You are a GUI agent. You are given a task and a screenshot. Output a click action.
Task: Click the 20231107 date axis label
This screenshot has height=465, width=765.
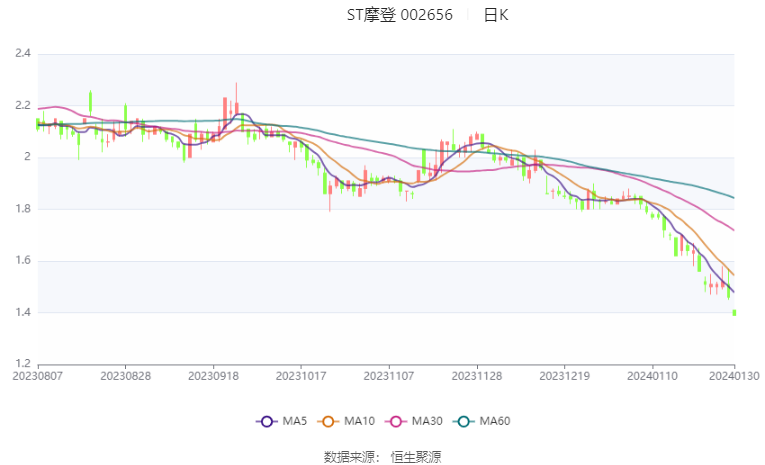tap(389, 376)
